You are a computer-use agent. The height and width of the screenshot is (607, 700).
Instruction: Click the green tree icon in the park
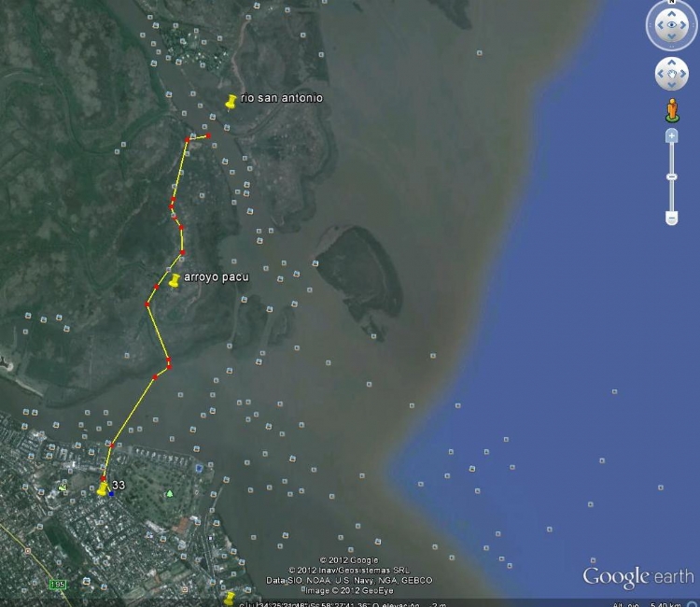pyautogui.click(x=170, y=494)
